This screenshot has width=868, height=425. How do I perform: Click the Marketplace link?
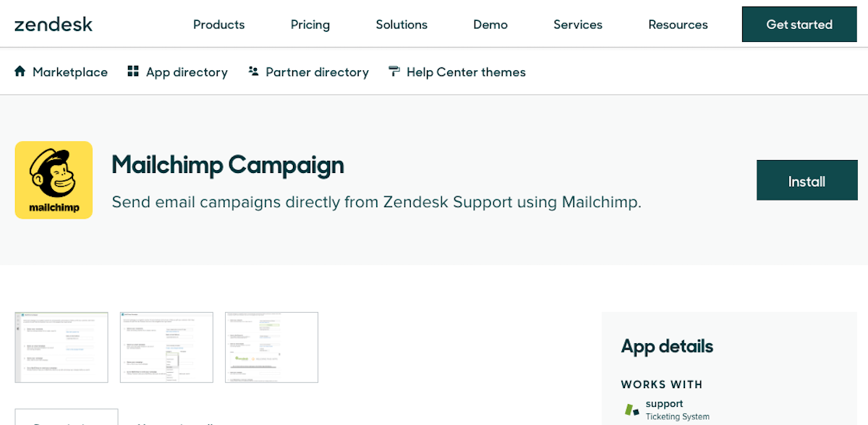tap(69, 72)
